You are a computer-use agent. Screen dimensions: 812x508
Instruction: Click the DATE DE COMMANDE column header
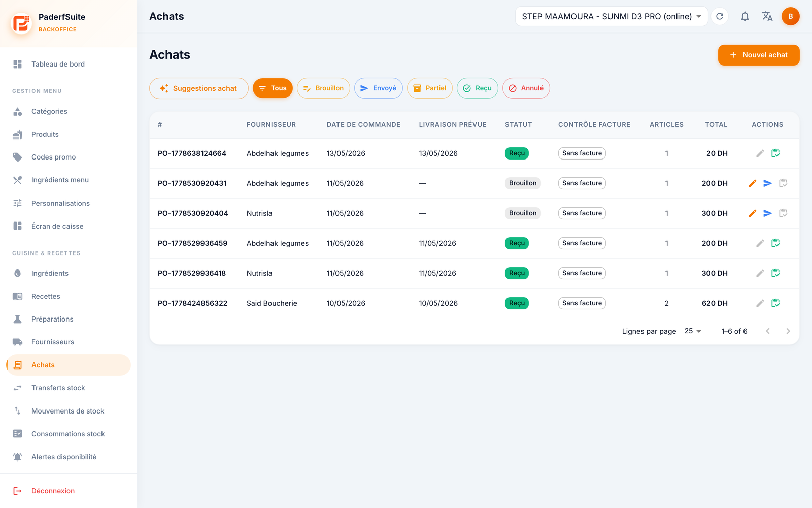coord(363,125)
